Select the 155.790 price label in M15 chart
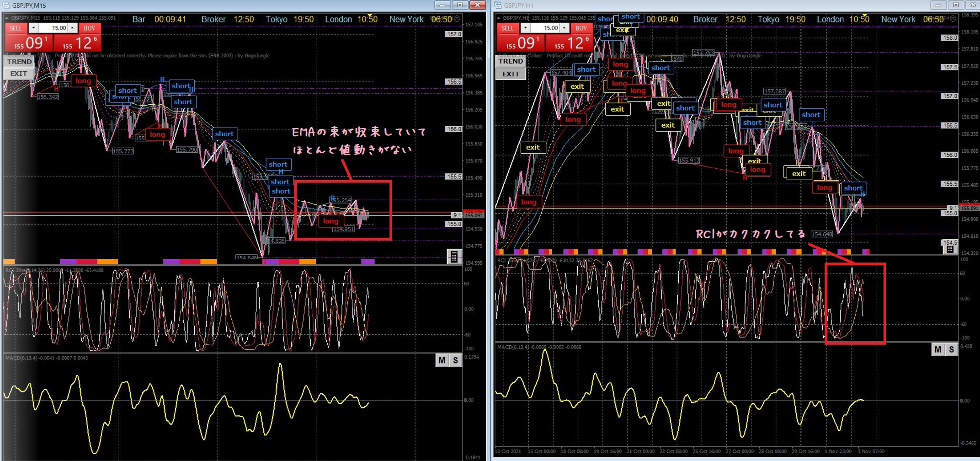This screenshot has height=461, width=980. (x=187, y=150)
